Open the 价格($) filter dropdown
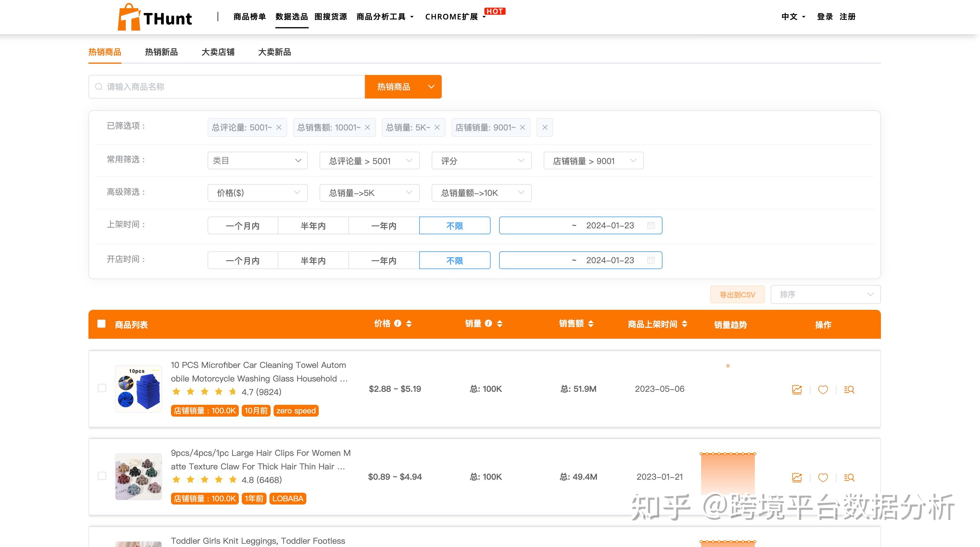The image size is (980, 547). pyautogui.click(x=257, y=193)
